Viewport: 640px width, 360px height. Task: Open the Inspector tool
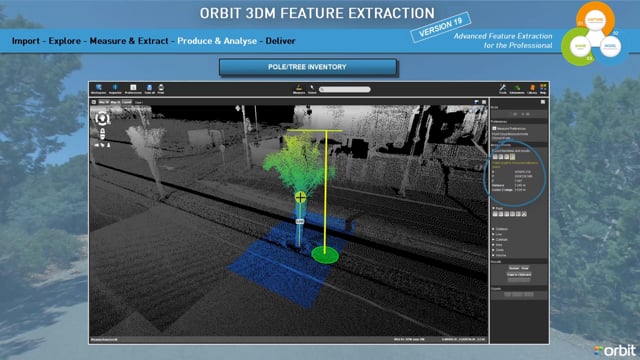pos(115,89)
